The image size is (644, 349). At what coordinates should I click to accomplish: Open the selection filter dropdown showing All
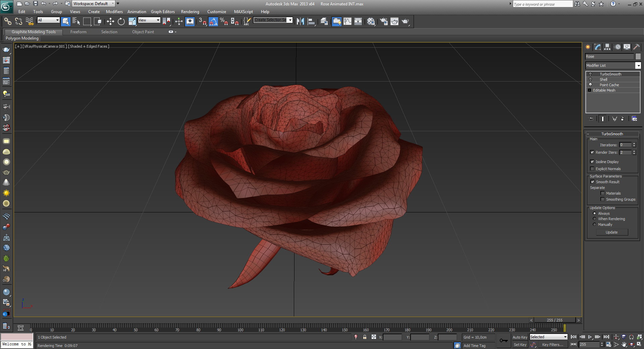(x=57, y=20)
